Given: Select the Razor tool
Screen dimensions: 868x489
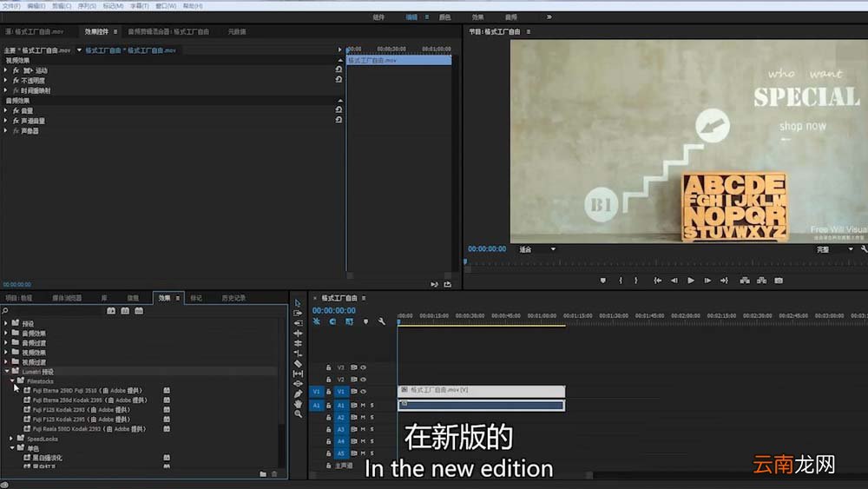Looking at the screenshot, I should pos(298,364).
